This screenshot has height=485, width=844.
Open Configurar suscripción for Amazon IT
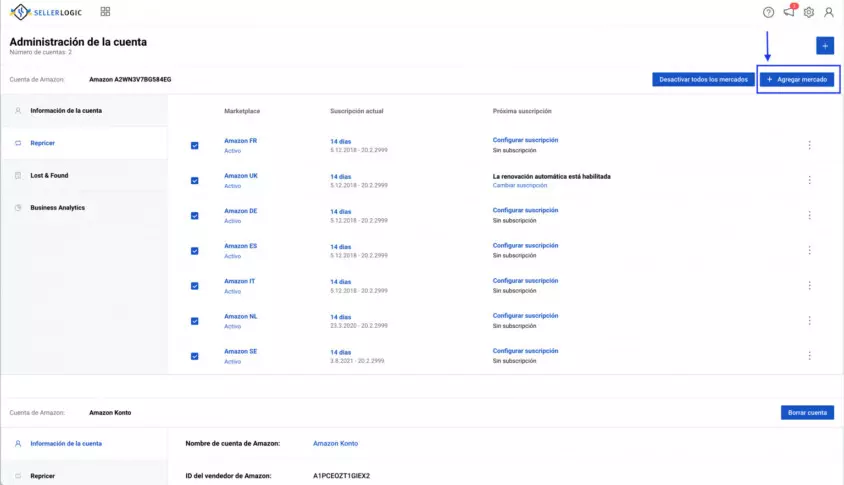[x=525, y=281]
